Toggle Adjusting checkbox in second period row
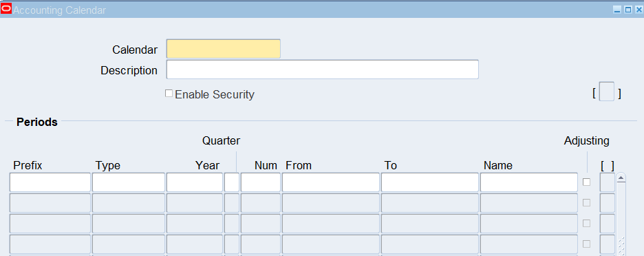644x256 pixels. point(586,202)
